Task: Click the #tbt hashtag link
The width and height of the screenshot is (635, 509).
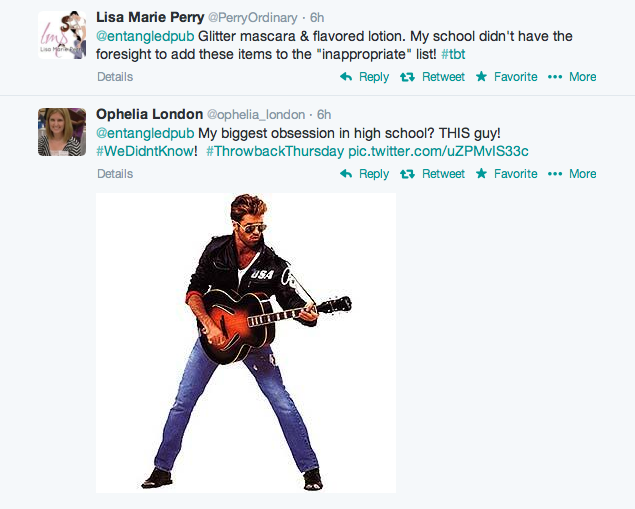Action: 454,53
